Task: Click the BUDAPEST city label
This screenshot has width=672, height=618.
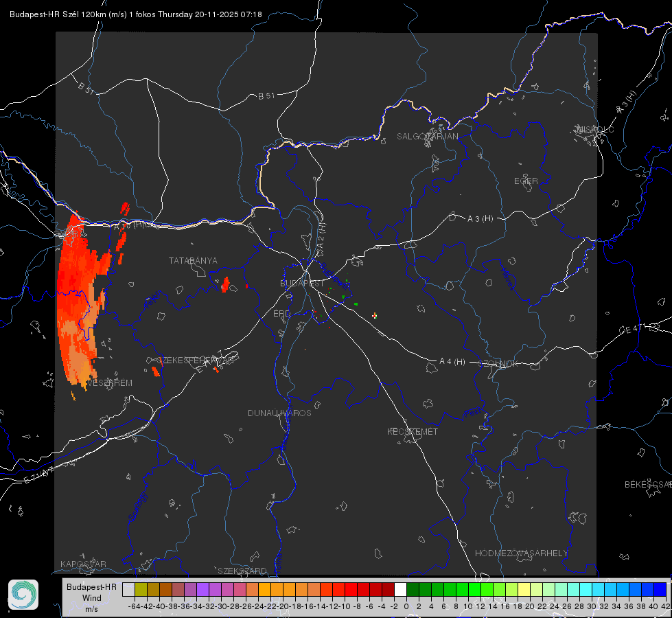Action: [302, 284]
